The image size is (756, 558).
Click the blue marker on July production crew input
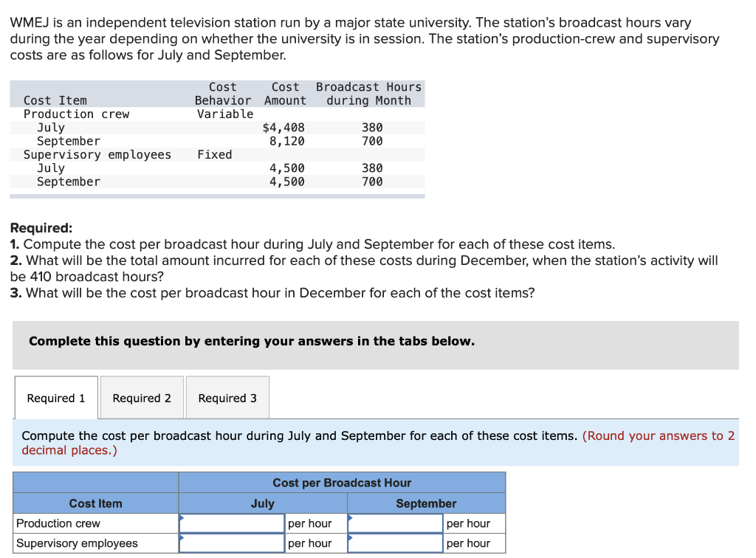tap(180, 519)
